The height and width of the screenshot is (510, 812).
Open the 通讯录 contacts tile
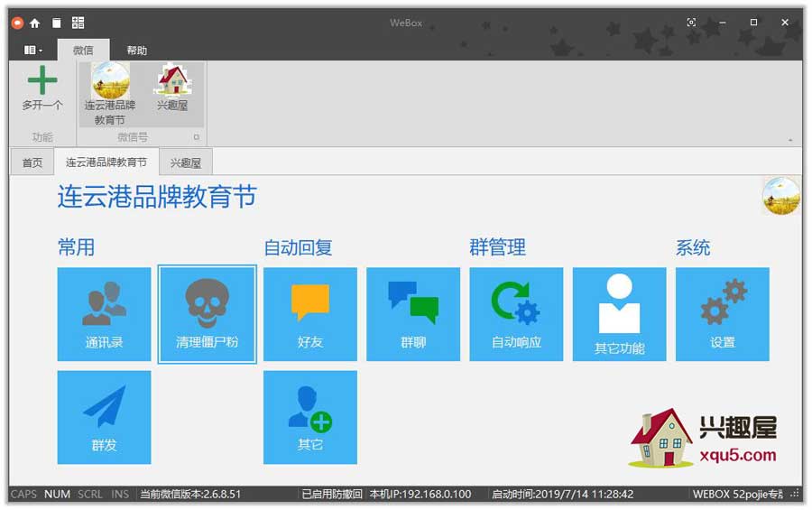coord(104,314)
